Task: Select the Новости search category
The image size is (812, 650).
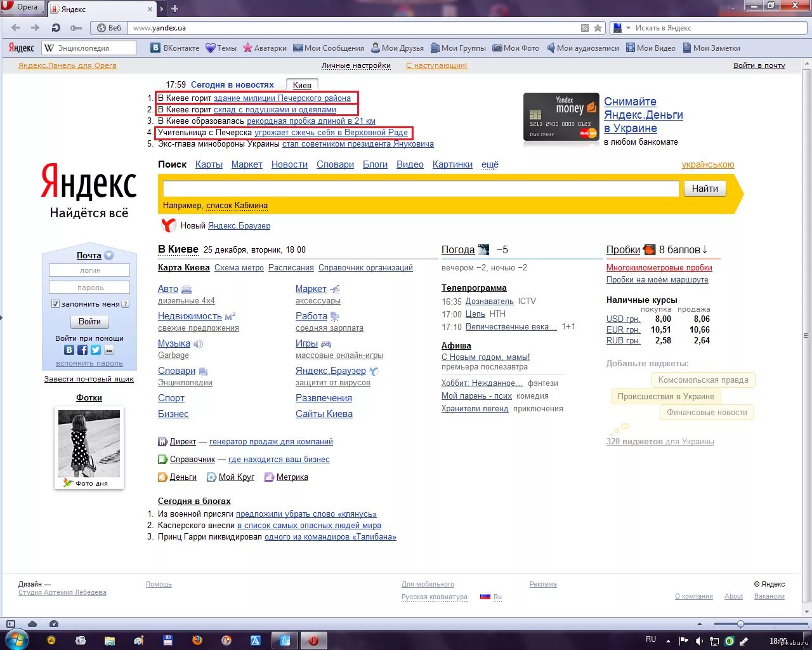Action: click(289, 164)
